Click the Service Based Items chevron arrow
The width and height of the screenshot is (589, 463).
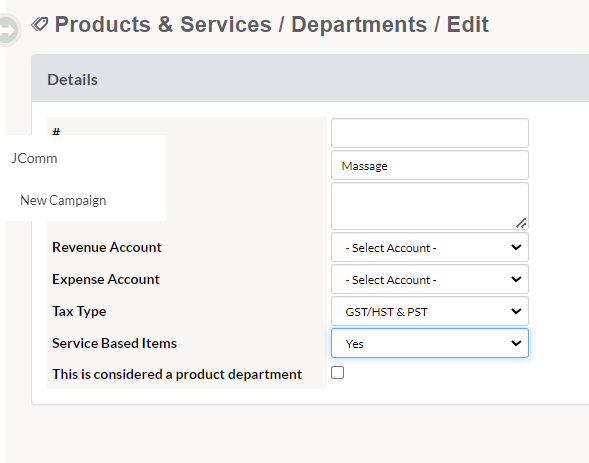tap(516, 343)
